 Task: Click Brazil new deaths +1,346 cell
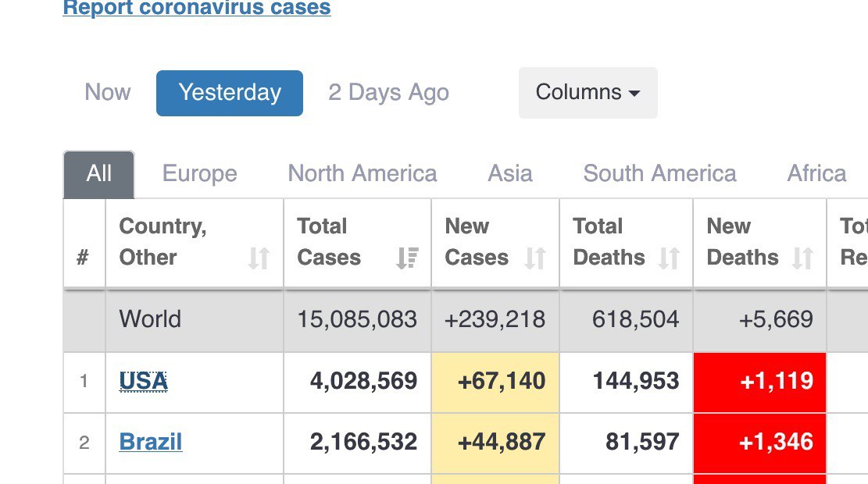(759, 443)
